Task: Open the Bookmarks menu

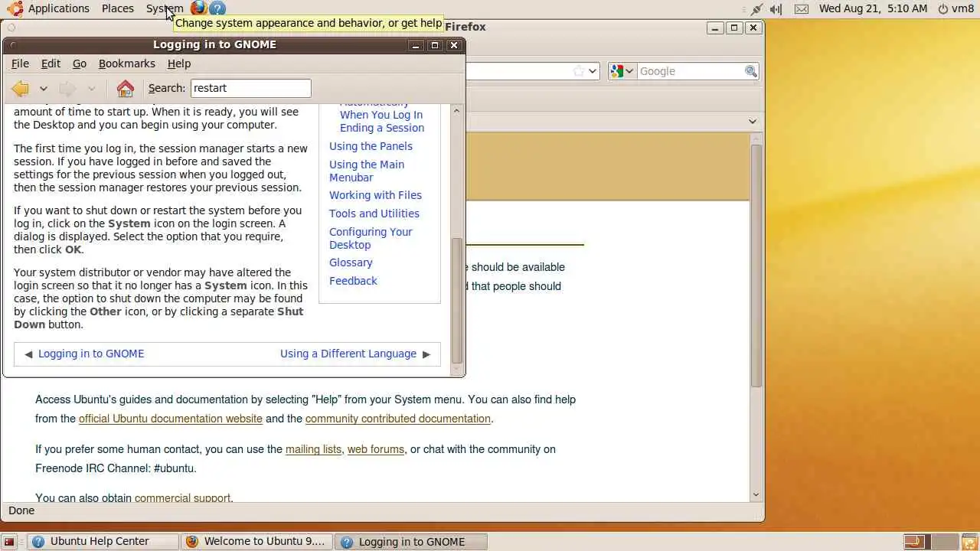Action: click(127, 64)
